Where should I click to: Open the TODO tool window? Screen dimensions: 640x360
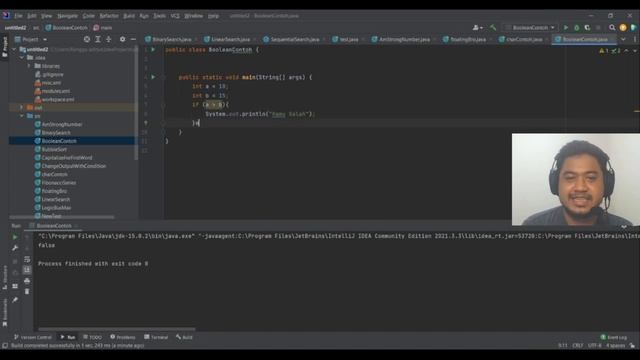coord(92,337)
